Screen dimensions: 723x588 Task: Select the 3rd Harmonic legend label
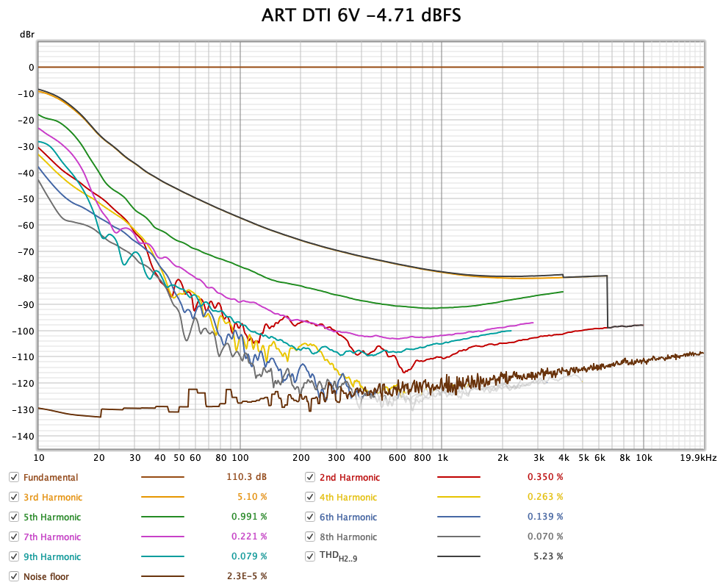click(53, 498)
